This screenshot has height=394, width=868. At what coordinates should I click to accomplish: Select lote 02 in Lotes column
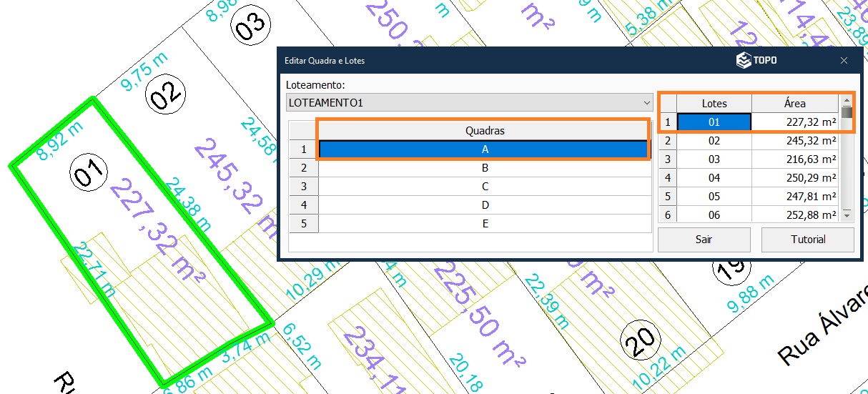pos(714,141)
